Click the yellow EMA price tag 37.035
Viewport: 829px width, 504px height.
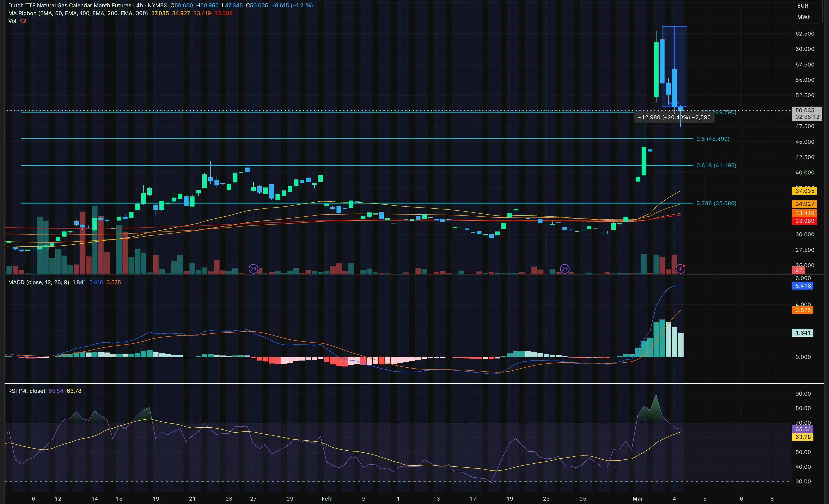pyautogui.click(x=804, y=191)
